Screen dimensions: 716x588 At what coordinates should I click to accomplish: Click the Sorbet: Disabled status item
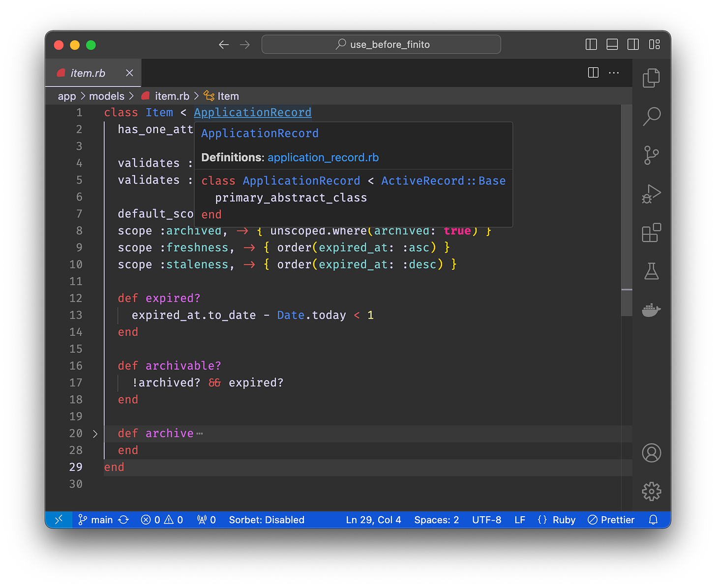click(267, 519)
